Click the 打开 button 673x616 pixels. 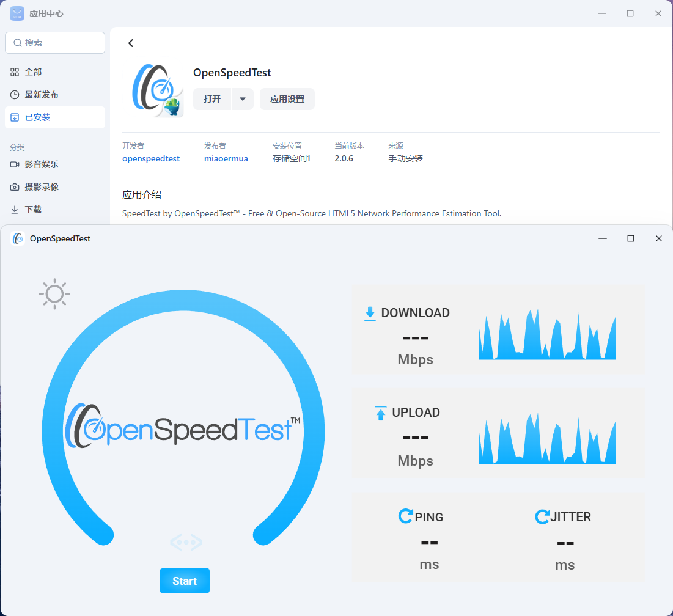point(212,99)
